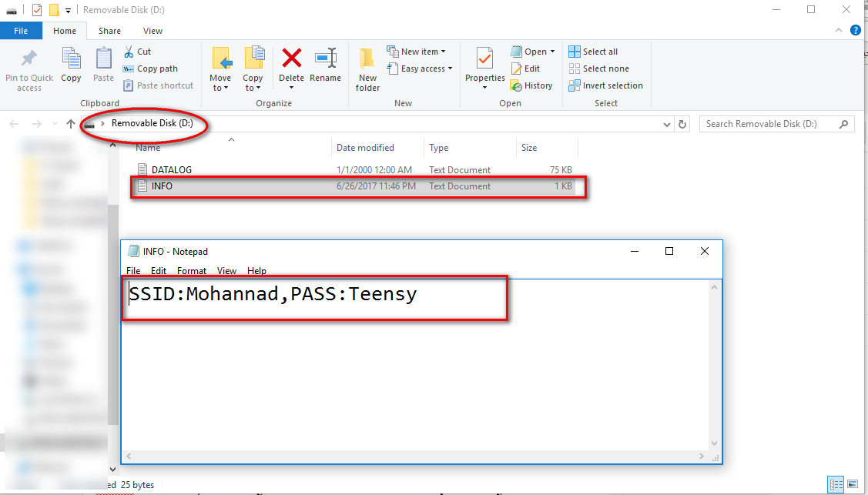This screenshot has width=868, height=495.
Task: Switch to the View ribbon tab
Action: tap(152, 31)
